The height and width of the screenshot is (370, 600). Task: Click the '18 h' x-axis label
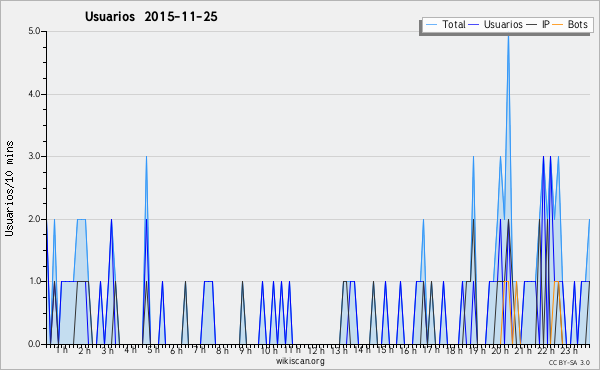454,350
